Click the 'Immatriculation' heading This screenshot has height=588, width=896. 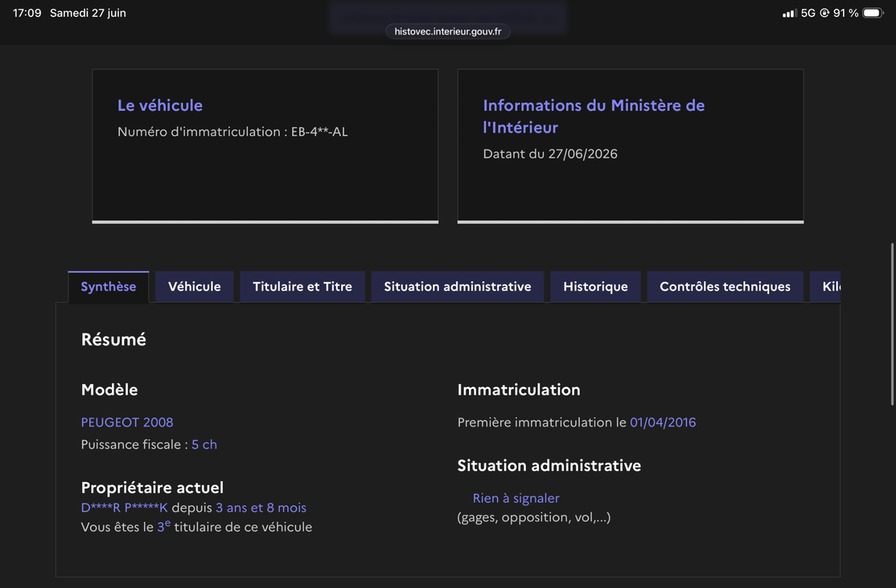point(519,390)
